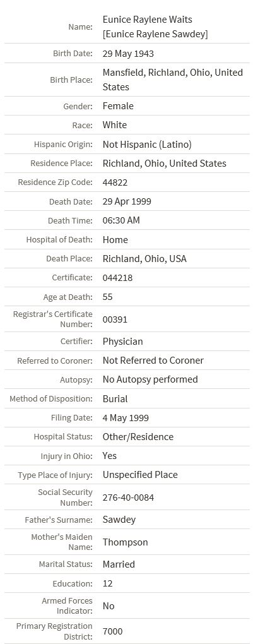
Task: Click the death time 06:30 AM
Action: click(121, 220)
